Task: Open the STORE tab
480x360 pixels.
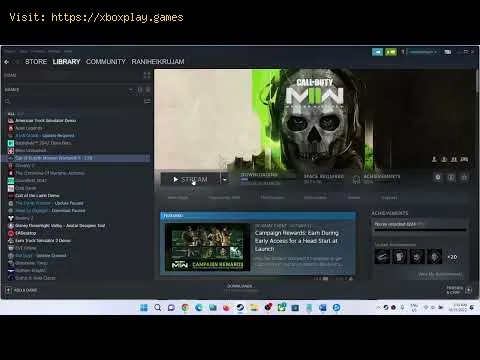Action: [36, 62]
